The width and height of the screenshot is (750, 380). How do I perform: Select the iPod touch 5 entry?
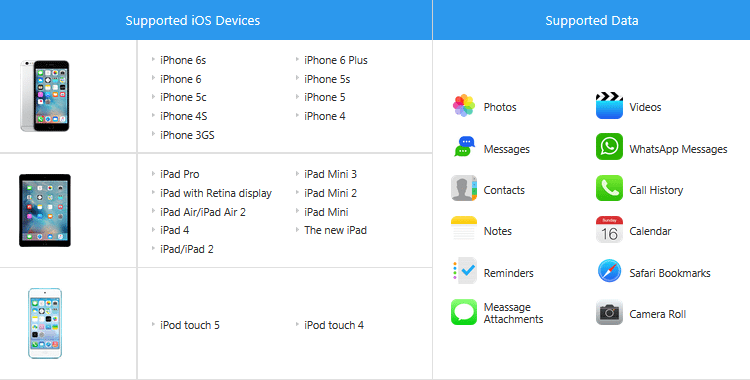click(190, 325)
